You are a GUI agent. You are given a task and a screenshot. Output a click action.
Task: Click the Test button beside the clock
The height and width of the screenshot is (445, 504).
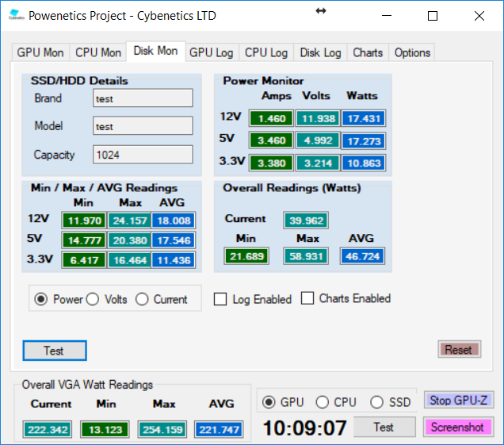pos(384,427)
